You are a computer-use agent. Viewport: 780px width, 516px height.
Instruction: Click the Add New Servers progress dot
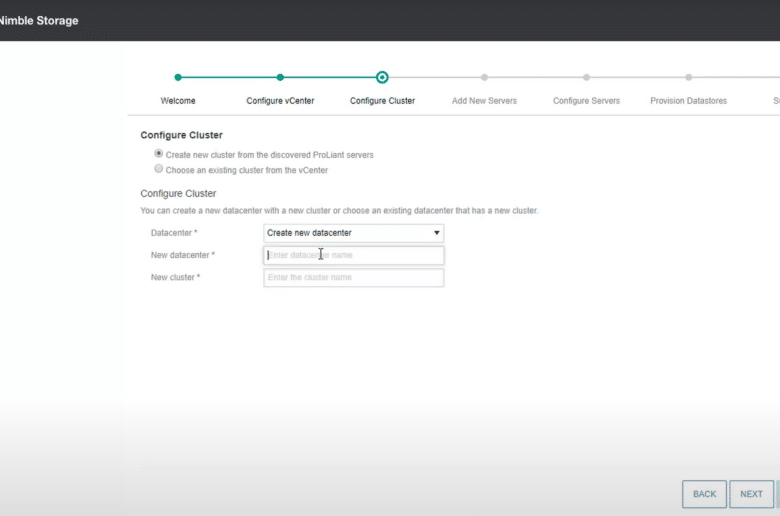484,77
